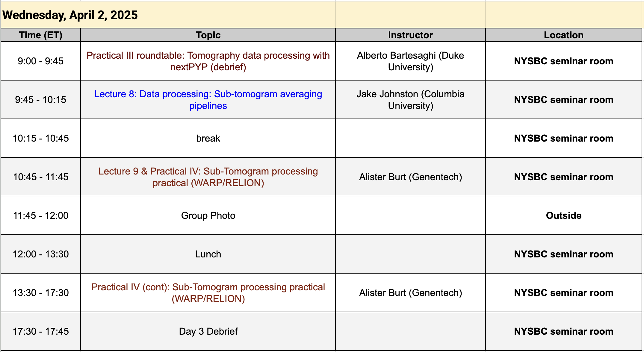This screenshot has width=644, height=352.
Task: Open the Practical III roundtable nextPYP link
Action: (208, 61)
